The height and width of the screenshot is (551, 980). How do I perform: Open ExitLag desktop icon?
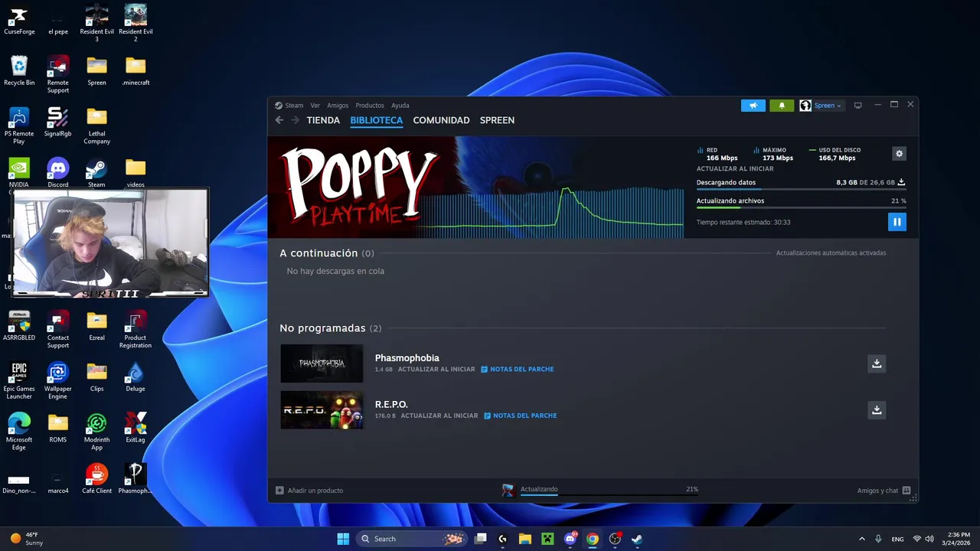coord(136,429)
